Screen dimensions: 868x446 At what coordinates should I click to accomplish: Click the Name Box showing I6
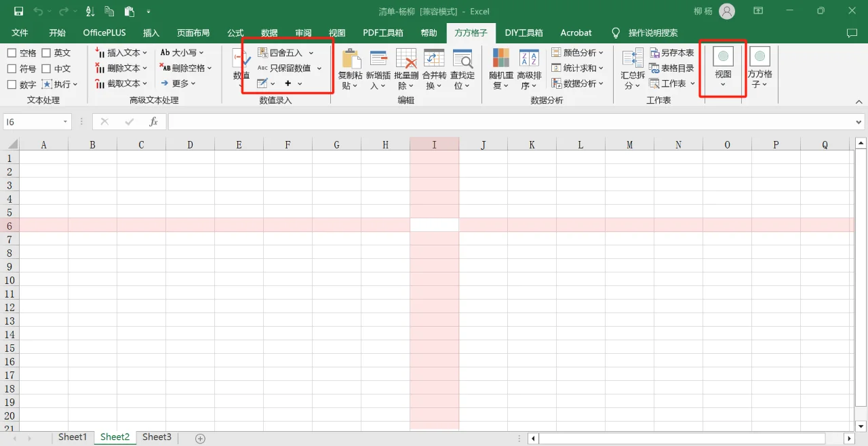tap(37, 122)
